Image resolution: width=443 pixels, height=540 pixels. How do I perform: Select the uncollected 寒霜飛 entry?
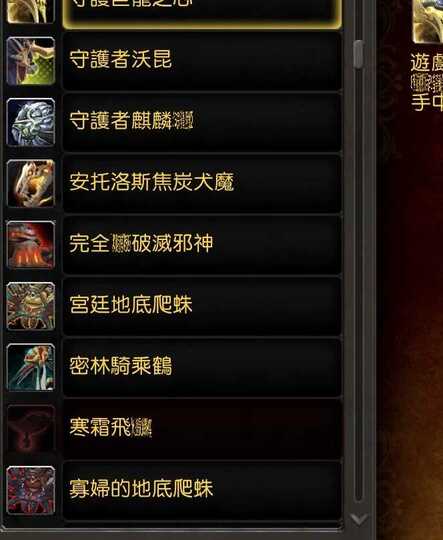coord(202,428)
